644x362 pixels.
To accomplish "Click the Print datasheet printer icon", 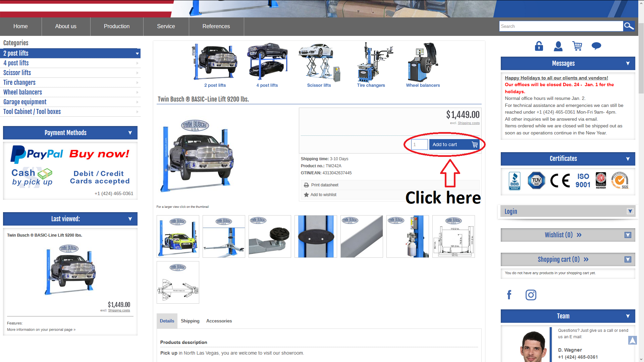I will (x=306, y=185).
